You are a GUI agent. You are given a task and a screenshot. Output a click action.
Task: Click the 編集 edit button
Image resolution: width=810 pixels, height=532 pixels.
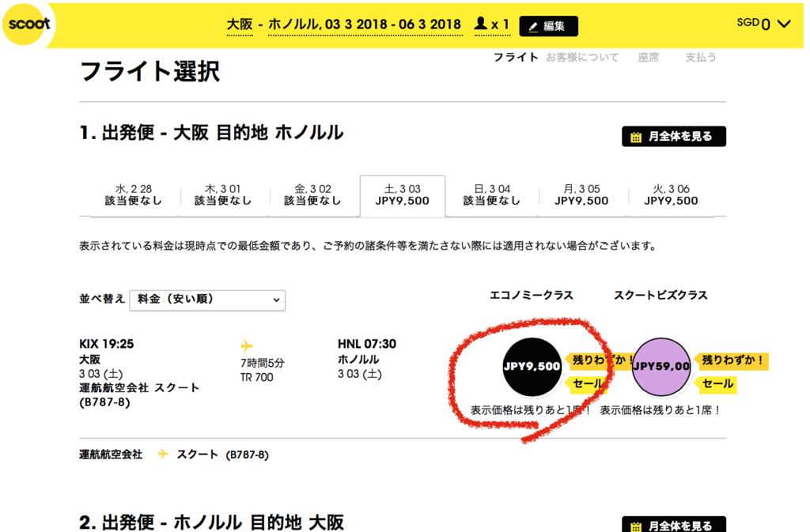548,26
